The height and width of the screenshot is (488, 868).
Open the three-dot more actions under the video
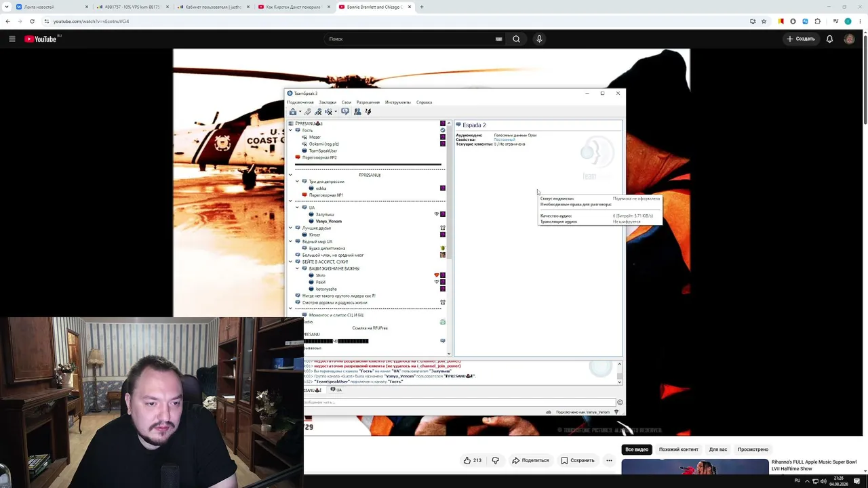coord(609,460)
